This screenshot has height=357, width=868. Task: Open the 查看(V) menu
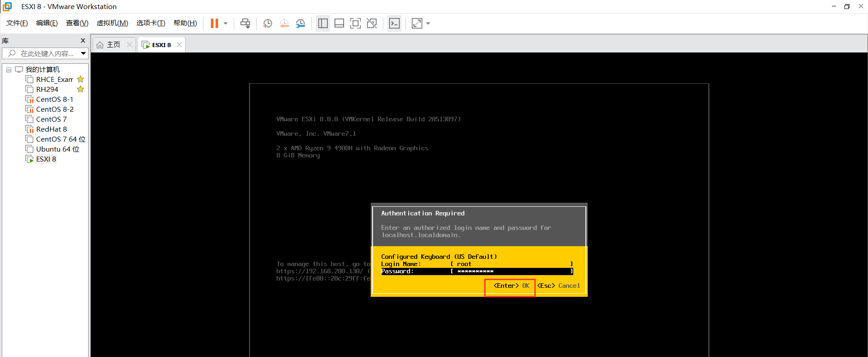coord(77,23)
